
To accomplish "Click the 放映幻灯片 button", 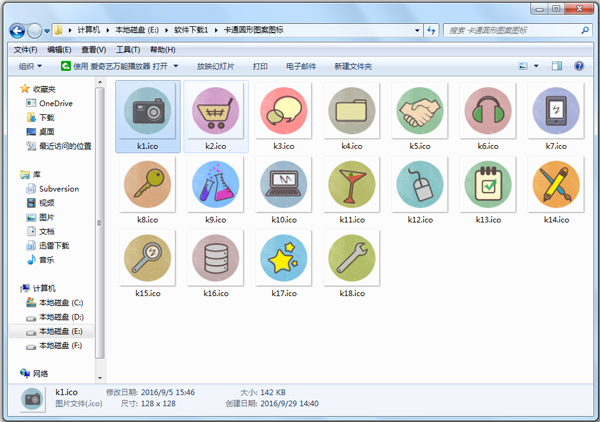I will 215,67.
